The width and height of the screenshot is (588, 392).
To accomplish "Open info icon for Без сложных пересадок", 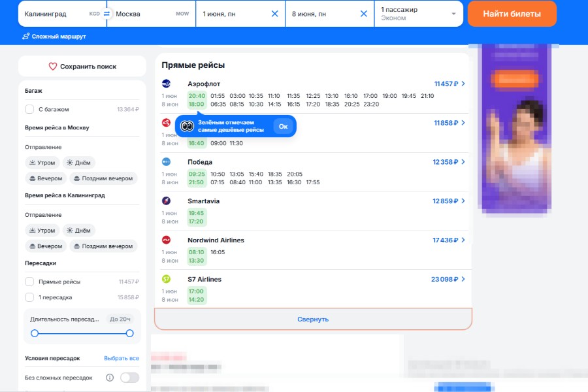I will (110, 378).
